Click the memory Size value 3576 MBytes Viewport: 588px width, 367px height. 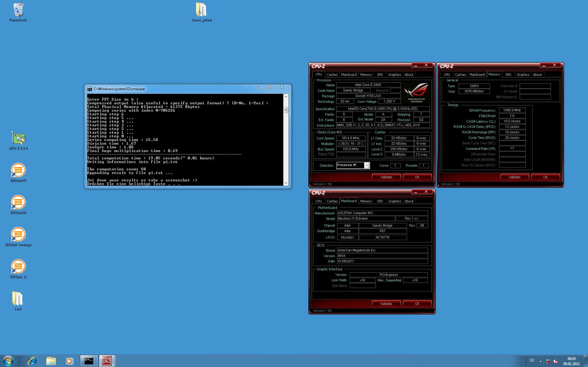coord(474,91)
